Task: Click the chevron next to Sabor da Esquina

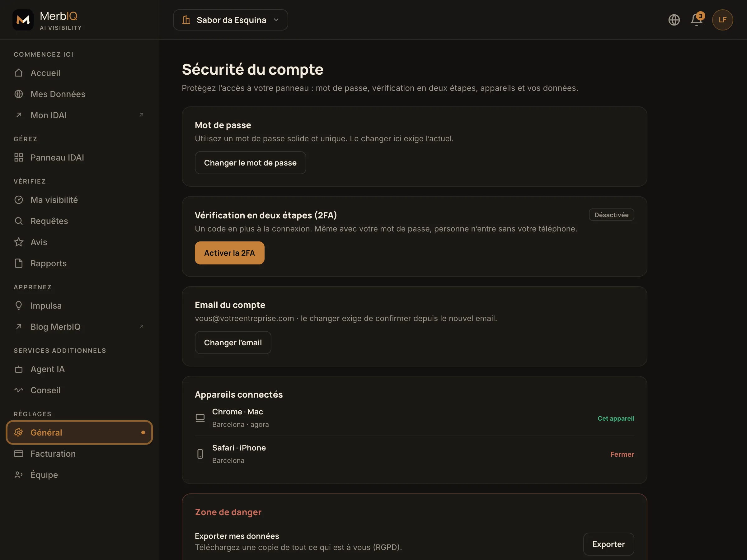Action: 276,20
